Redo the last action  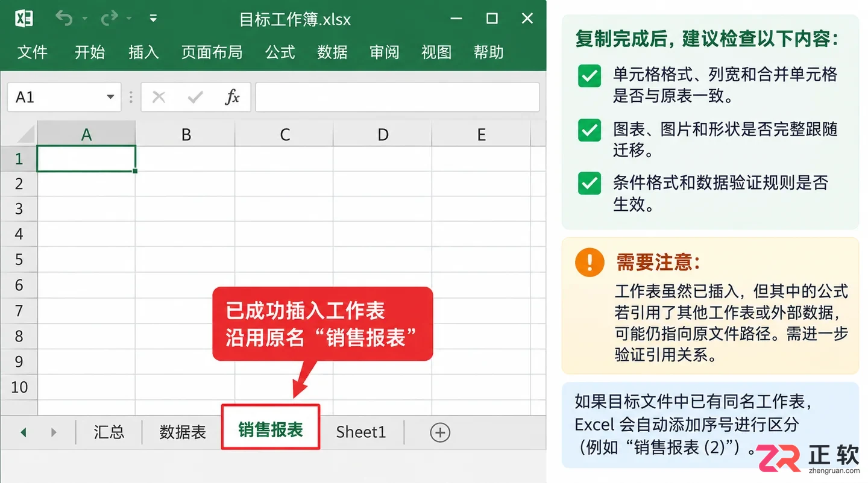point(110,18)
